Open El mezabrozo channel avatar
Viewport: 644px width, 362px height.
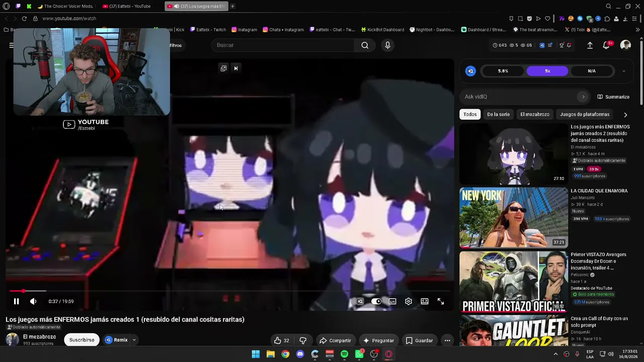12,339
